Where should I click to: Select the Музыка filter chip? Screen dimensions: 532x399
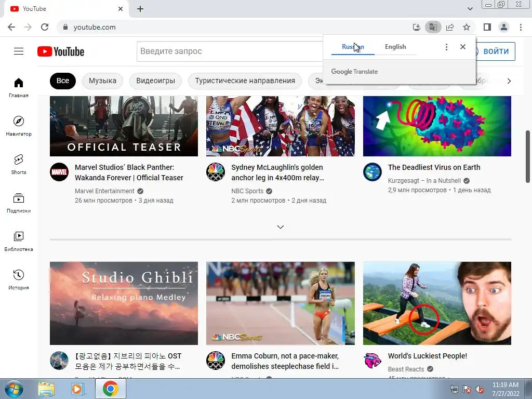pyautogui.click(x=102, y=81)
